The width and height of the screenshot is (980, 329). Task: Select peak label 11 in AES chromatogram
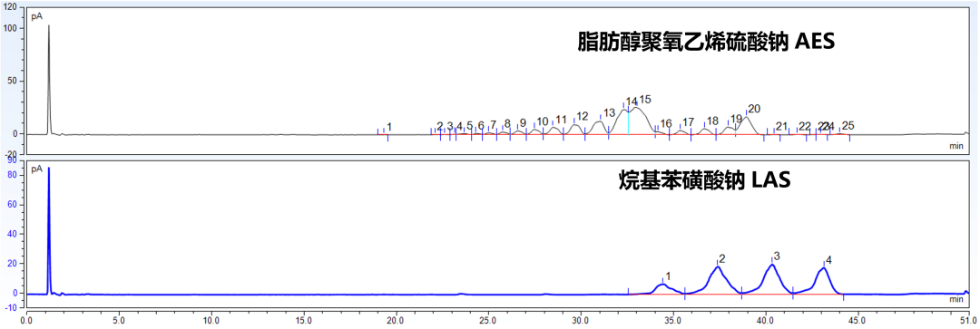(x=562, y=120)
